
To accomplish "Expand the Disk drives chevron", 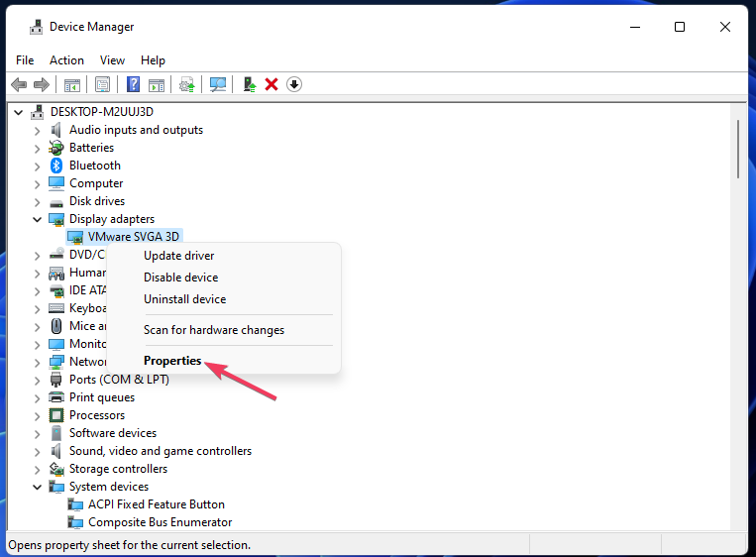I will (37, 202).
